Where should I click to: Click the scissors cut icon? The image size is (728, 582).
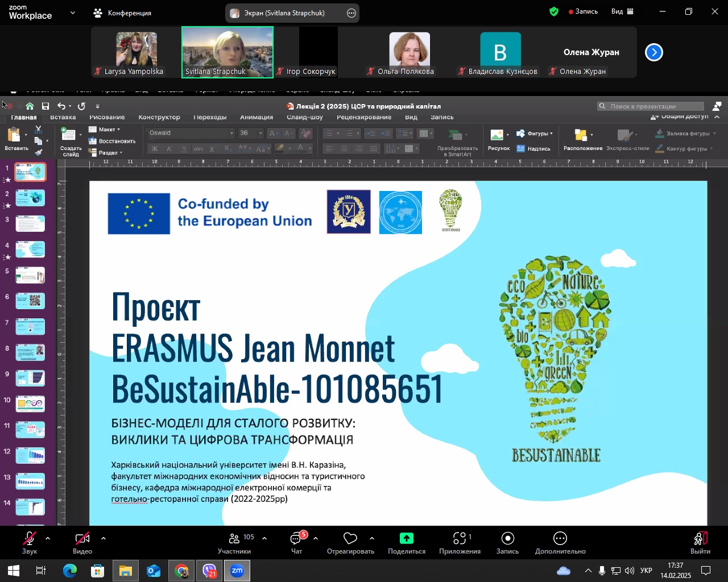coord(38,130)
